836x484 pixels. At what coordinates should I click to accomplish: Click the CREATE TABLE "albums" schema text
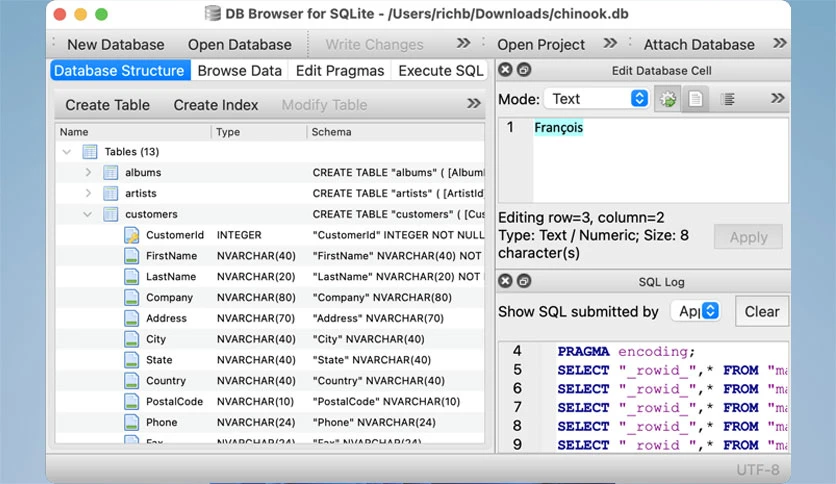[398, 173]
